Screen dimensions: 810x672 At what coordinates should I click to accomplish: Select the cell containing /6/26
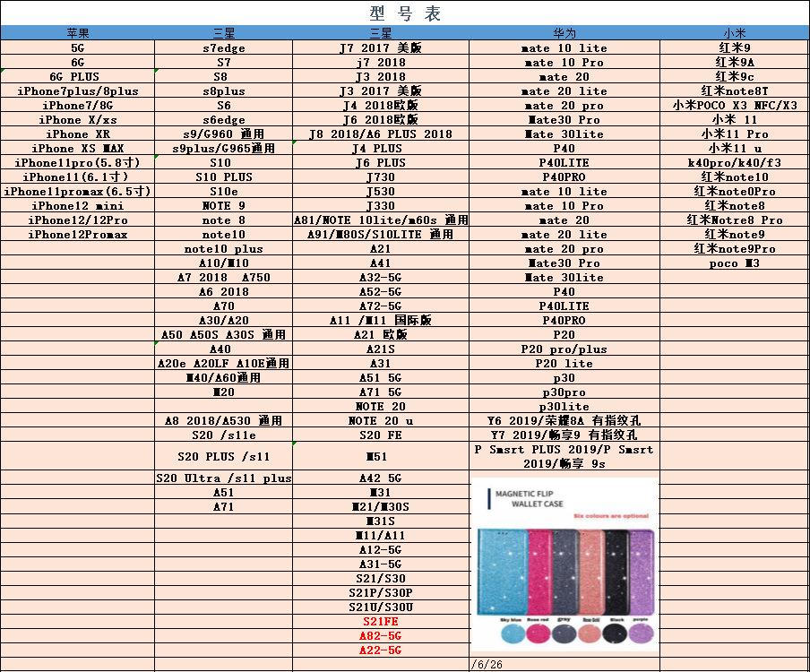pos(487,665)
